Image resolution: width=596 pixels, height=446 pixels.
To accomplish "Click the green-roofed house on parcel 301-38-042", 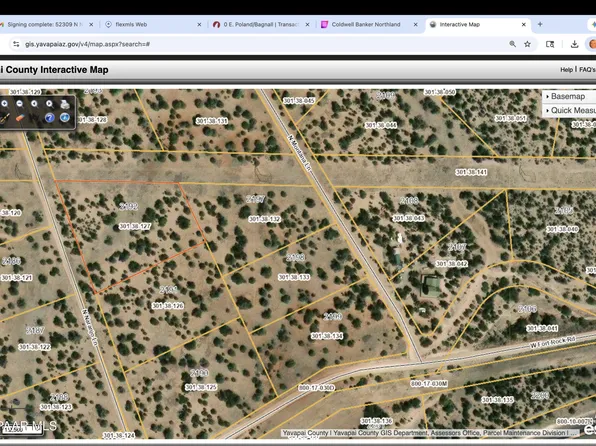I will coord(431,286).
